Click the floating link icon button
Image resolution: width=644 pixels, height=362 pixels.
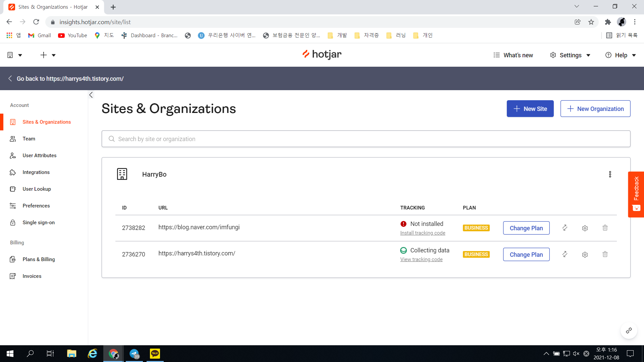pyautogui.click(x=629, y=330)
